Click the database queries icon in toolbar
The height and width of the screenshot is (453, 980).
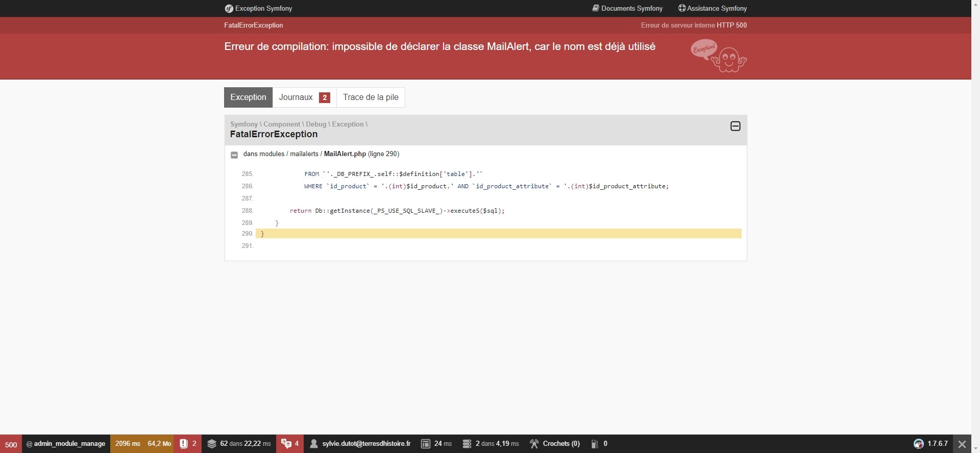(467, 444)
